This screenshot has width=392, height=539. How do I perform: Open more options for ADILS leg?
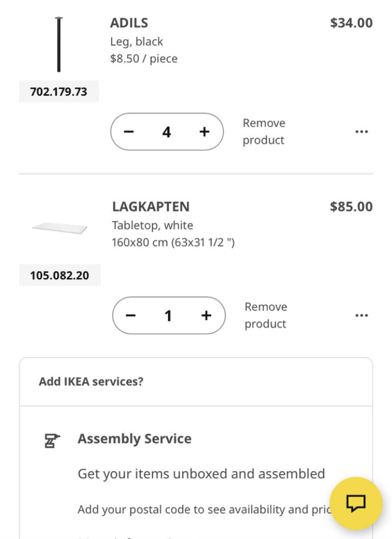pyautogui.click(x=361, y=132)
